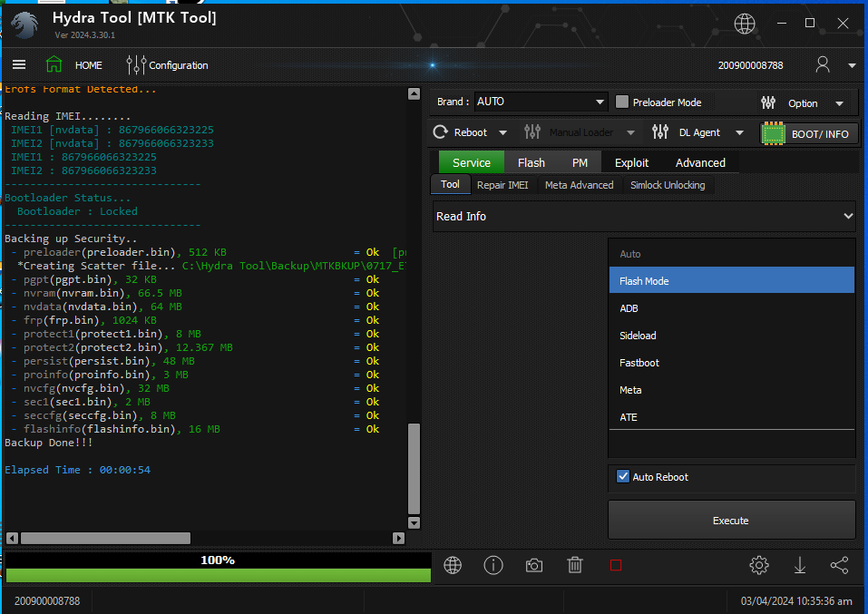Click the Configuration label

[x=179, y=65]
